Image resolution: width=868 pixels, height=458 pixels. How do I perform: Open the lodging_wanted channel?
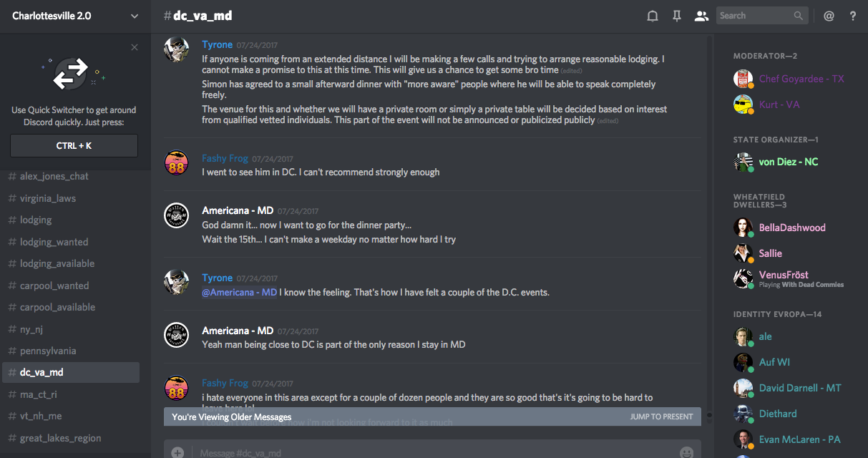(x=54, y=242)
